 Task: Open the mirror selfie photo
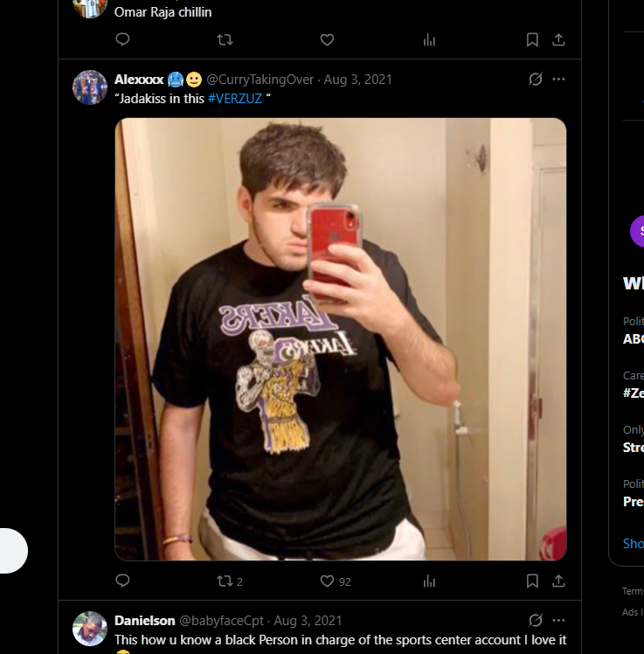coord(341,339)
